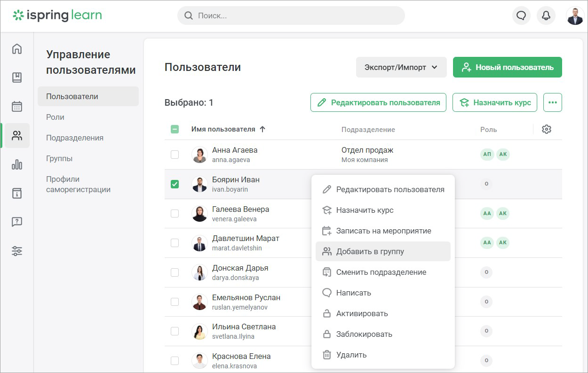Image resolution: width=588 pixels, height=373 pixels.
Task: Click the Редактировать пользователя toolbar button
Action: tap(378, 102)
